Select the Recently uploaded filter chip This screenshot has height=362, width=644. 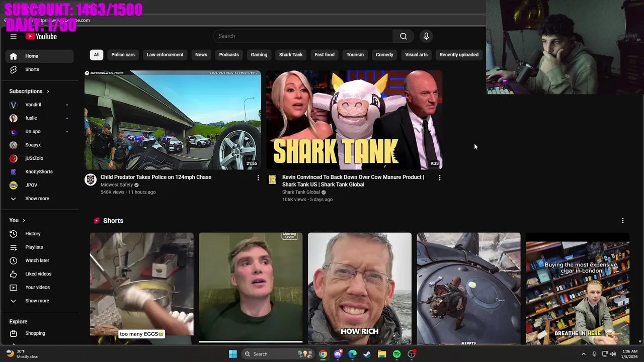(x=459, y=55)
